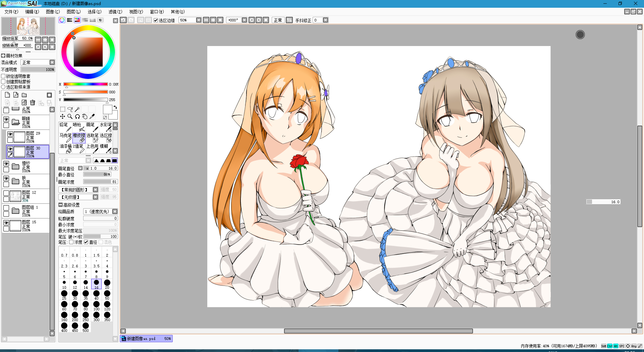The height and width of the screenshot is (352, 644).
Task: Choose the 油漆桶 paint bucket tool
Action: point(65,148)
